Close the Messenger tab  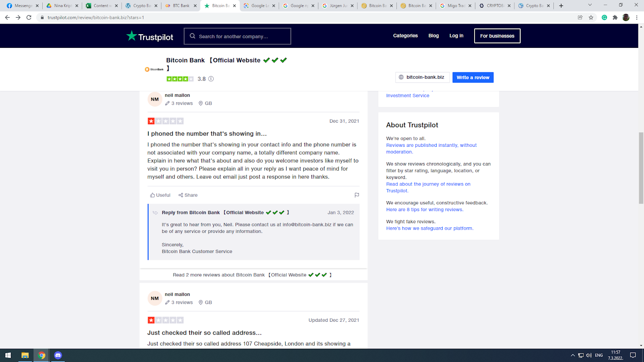pos(37,6)
